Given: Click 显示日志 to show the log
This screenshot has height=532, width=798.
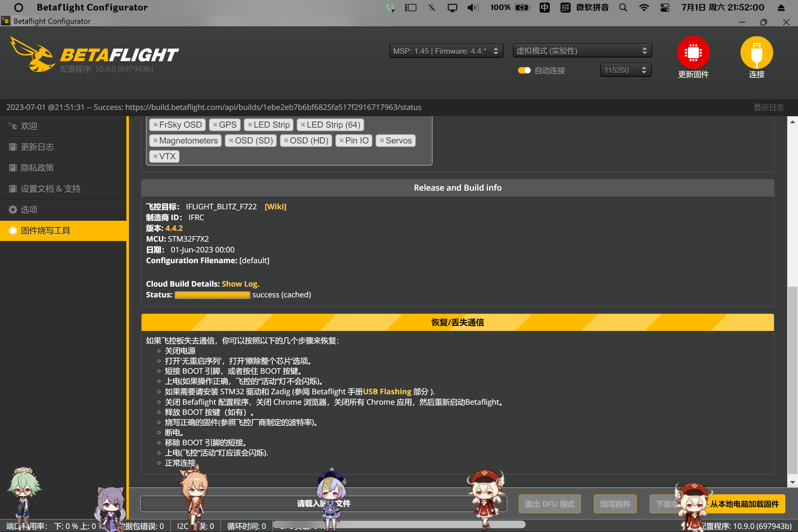Looking at the screenshot, I should coord(769,107).
